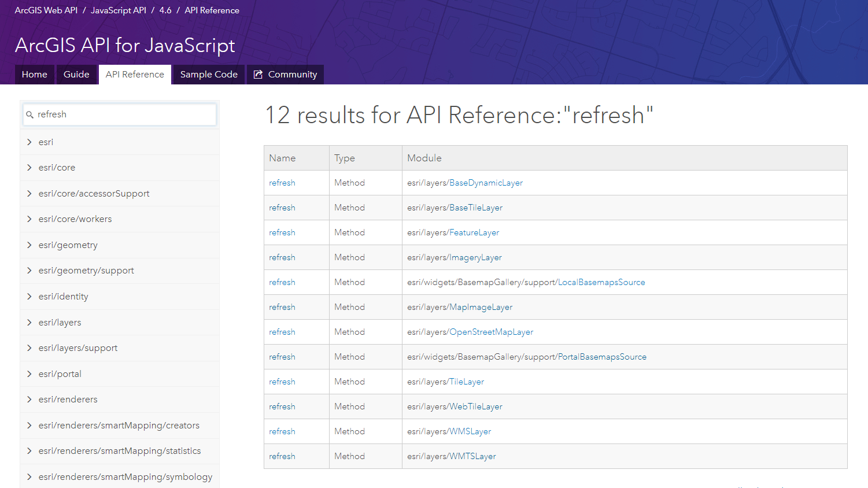The width and height of the screenshot is (868, 488).
Task: Expand the esri/identity chevron
Action: point(29,297)
